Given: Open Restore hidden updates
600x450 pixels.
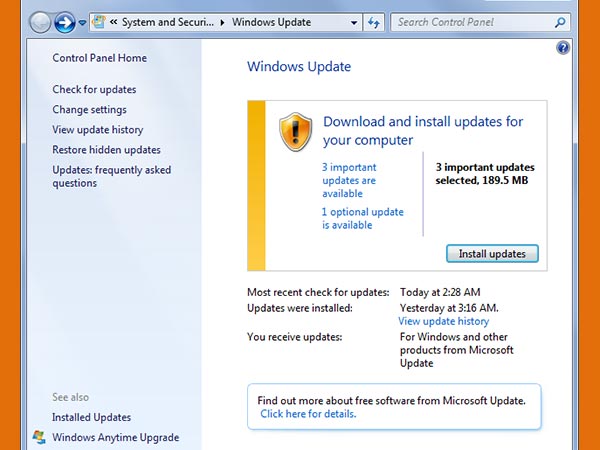Looking at the screenshot, I should [106, 150].
